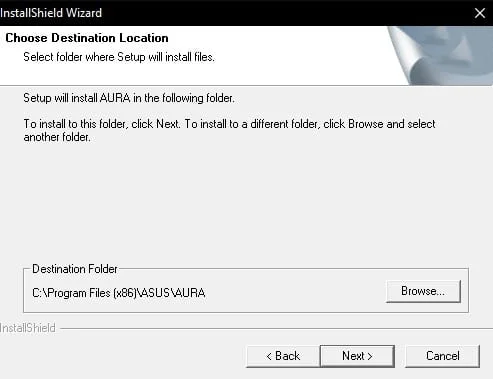
Task: Click the InstallShield Wizard title bar text
Action: pyautogui.click(x=51, y=13)
